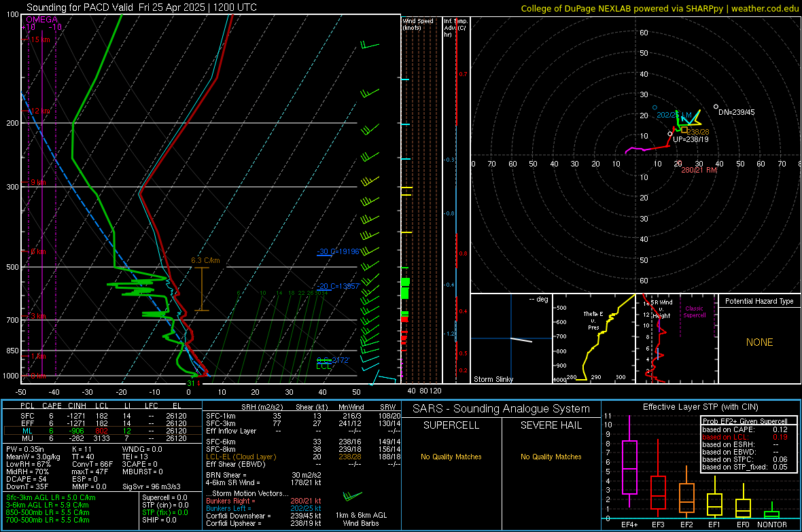
Task: Click the orange square 238/28 hodograph marker
Action: (684, 129)
